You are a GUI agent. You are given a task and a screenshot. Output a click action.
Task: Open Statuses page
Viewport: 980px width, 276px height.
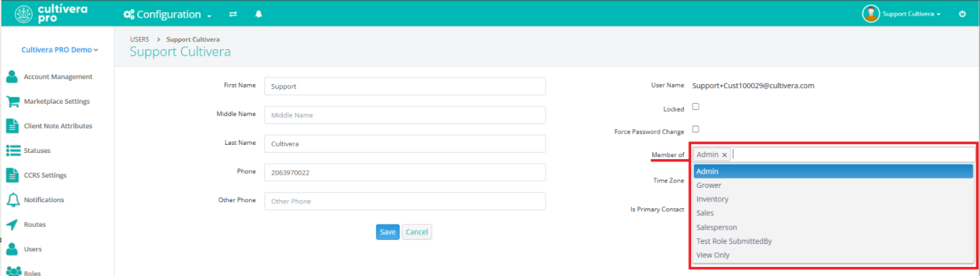pyautogui.click(x=37, y=151)
